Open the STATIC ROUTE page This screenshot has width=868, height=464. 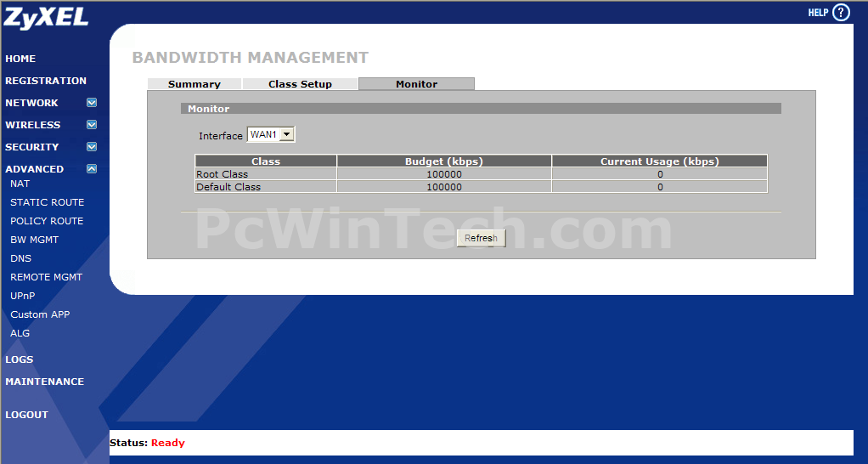47,202
